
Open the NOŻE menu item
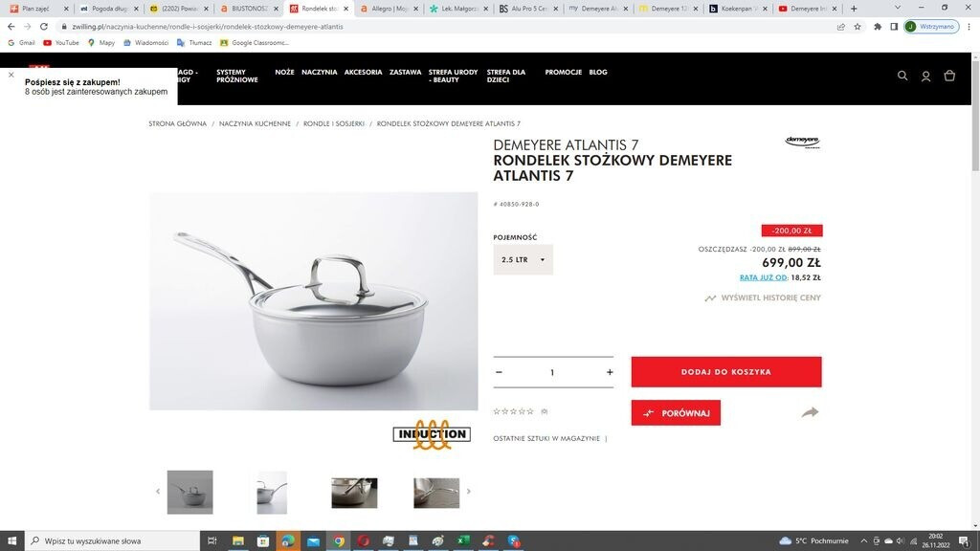point(284,73)
